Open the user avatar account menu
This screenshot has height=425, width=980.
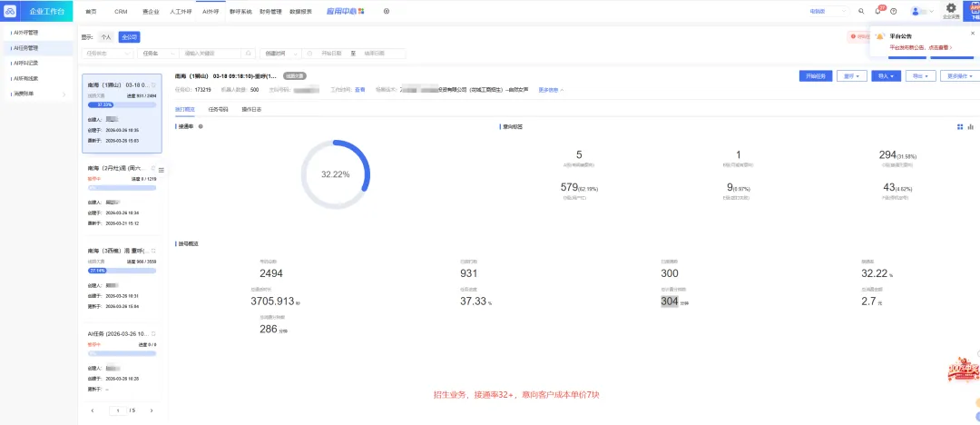point(923,11)
